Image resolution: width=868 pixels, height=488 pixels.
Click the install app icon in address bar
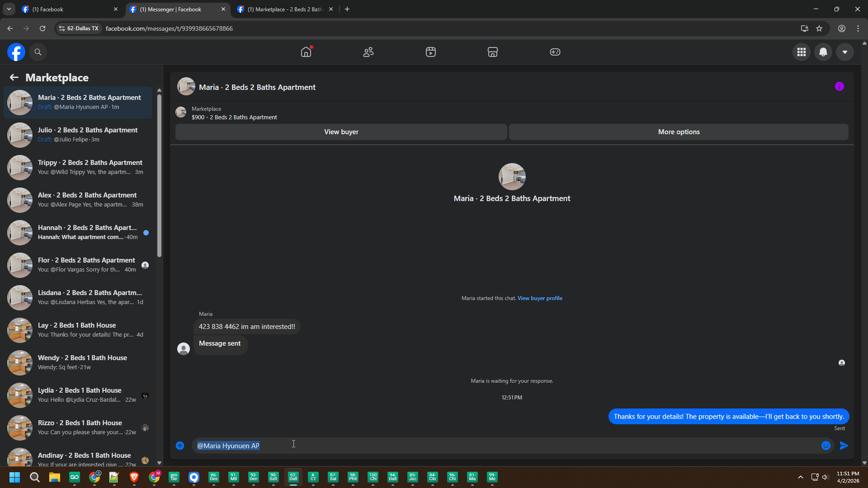[804, 28]
